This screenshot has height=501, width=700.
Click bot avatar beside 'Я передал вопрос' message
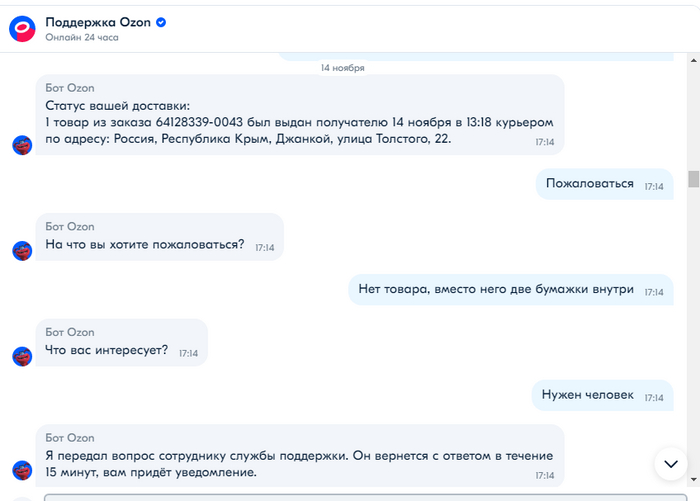[x=22, y=469]
